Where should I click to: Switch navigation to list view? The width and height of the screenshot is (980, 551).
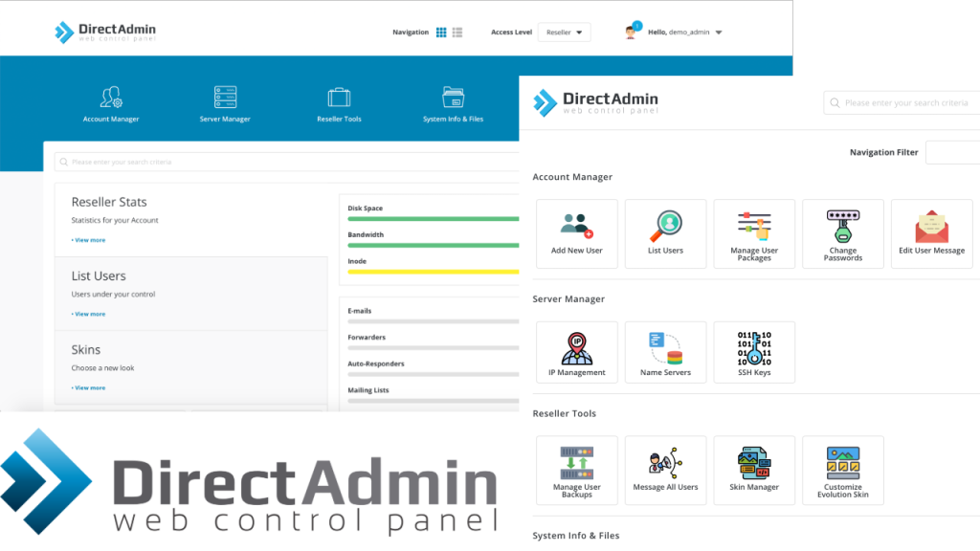tap(457, 33)
